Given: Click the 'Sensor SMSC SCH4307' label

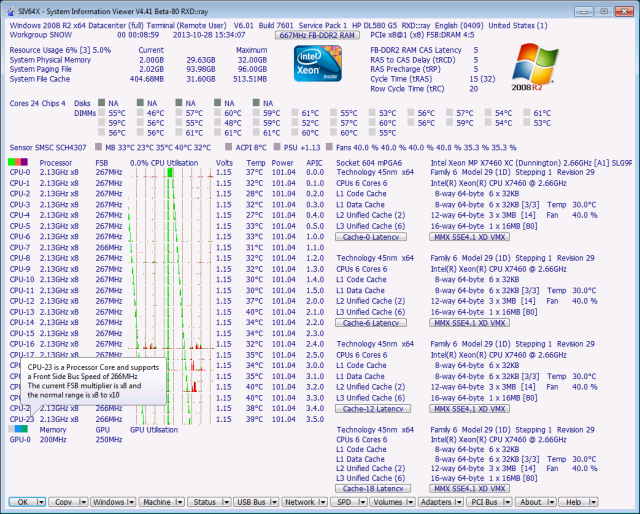Looking at the screenshot, I should click(48, 147).
